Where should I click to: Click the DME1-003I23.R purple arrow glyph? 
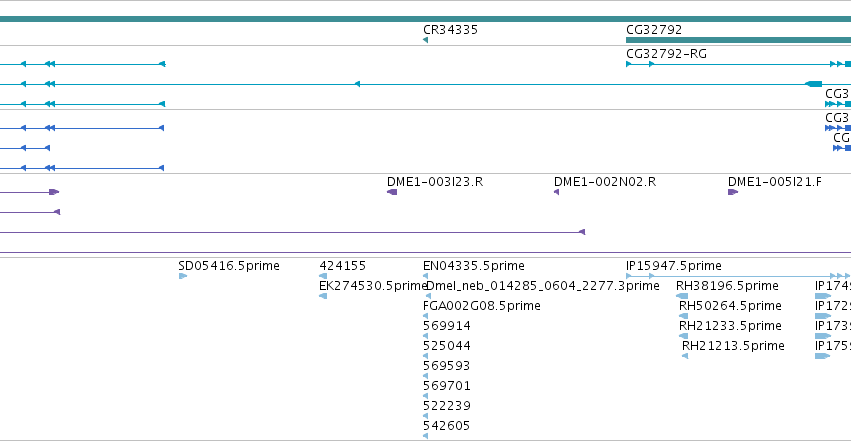(392, 192)
